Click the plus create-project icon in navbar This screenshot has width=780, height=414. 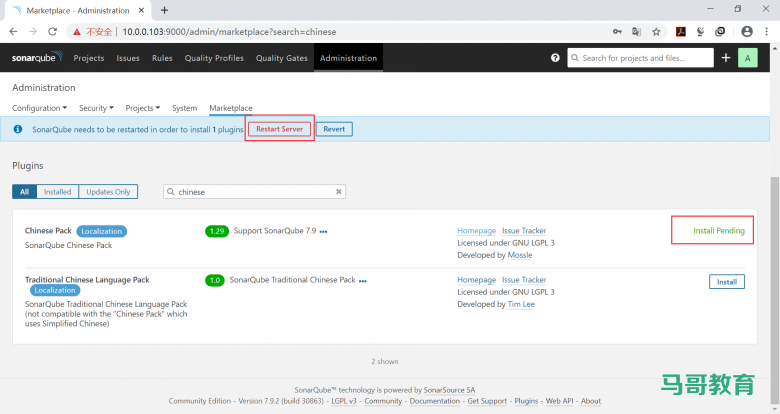coord(726,58)
